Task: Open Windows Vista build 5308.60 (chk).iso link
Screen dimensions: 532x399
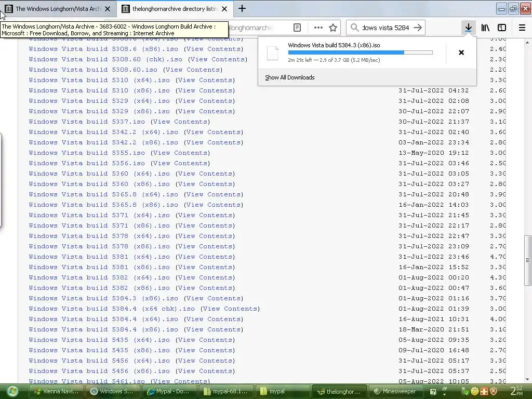Action: click(105, 59)
